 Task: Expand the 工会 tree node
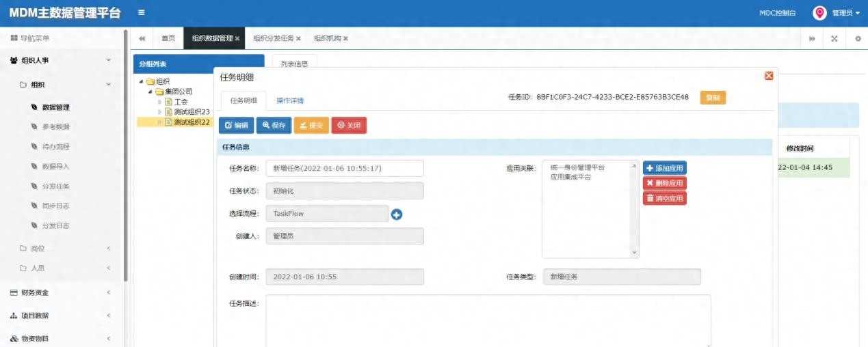160,102
